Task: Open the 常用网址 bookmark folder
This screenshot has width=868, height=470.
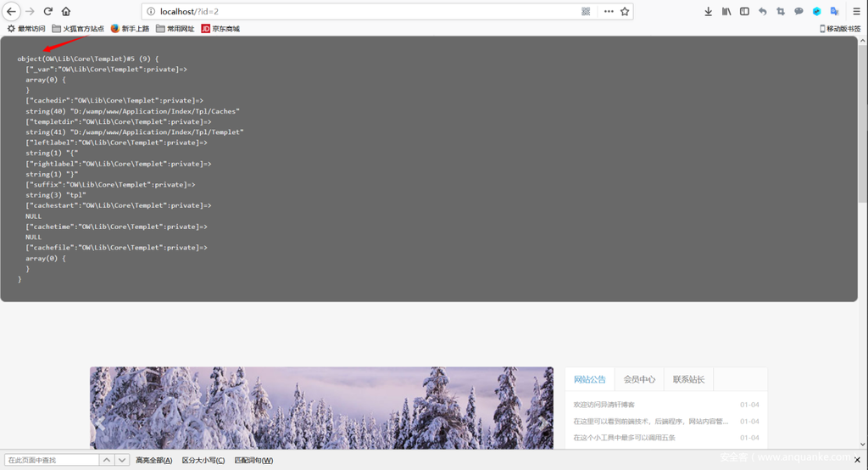Action: (175, 29)
